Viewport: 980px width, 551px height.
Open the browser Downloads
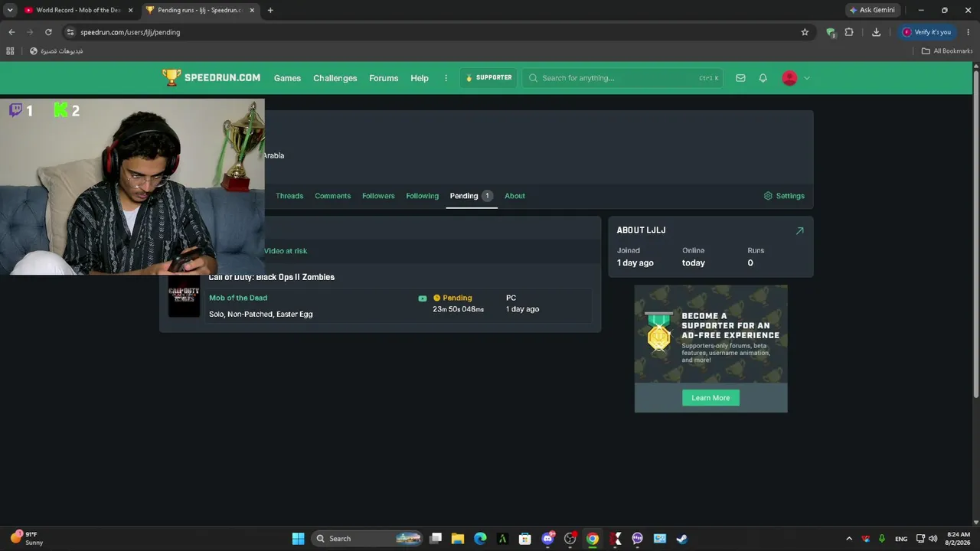(x=876, y=32)
